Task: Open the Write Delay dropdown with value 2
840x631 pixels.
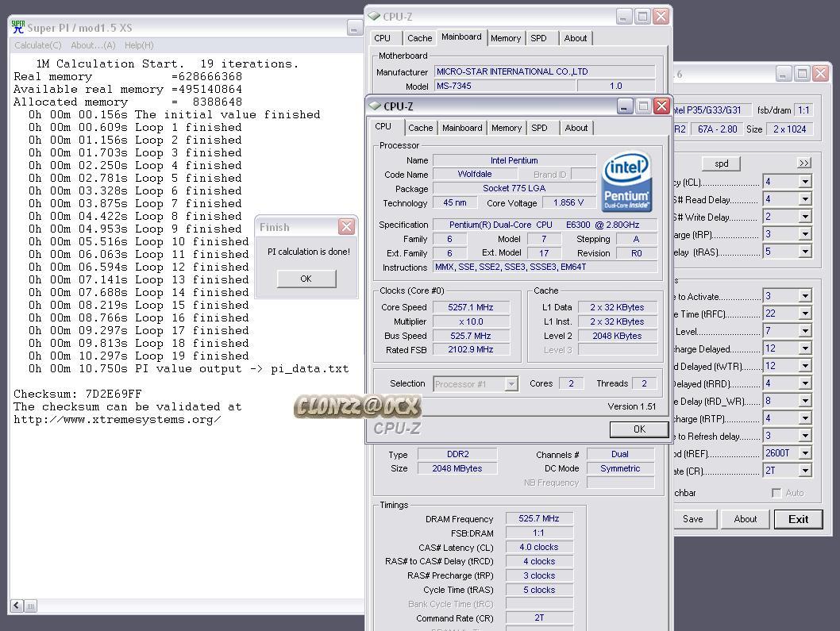Action: tap(805, 217)
